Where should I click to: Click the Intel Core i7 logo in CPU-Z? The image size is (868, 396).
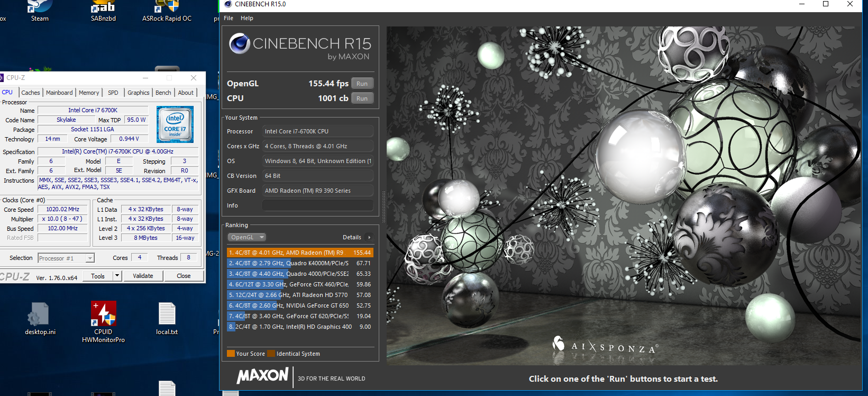point(175,124)
